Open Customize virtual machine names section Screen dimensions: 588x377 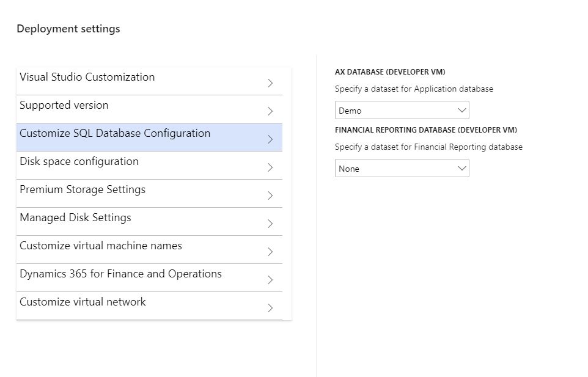[149, 249]
